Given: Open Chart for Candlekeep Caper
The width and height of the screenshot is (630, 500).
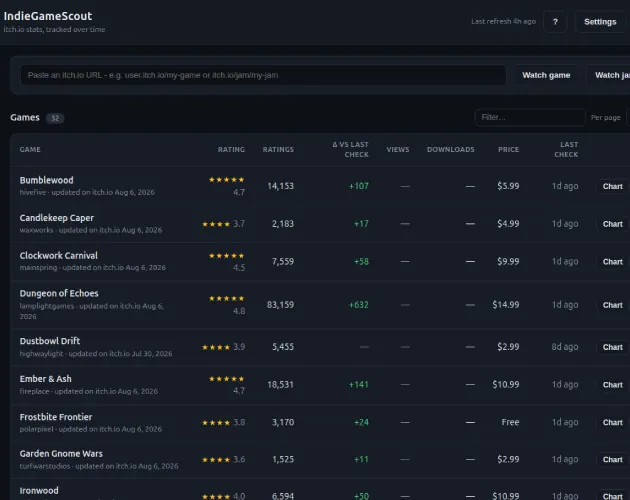Looking at the screenshot, I should point(612,224).
